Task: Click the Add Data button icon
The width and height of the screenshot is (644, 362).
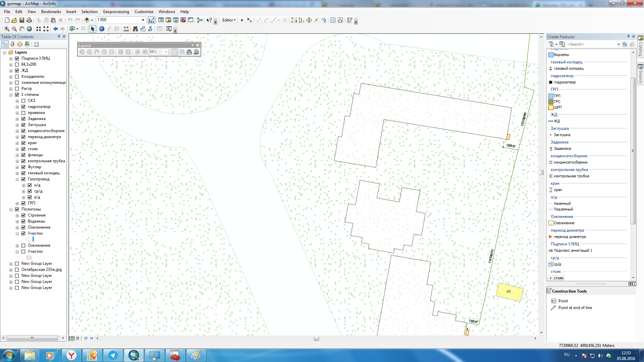Action: 87,20
